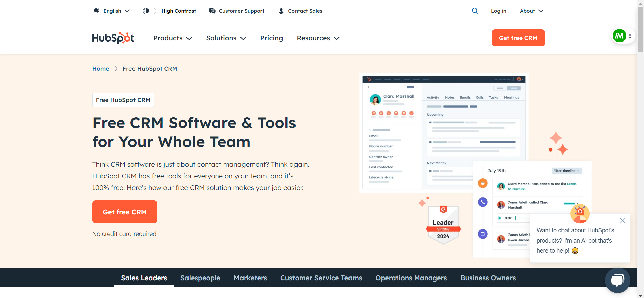The width and height of the screenshot is (644, 298).
Task: Click the Customer Support link text
Action: tap(241, 11)
